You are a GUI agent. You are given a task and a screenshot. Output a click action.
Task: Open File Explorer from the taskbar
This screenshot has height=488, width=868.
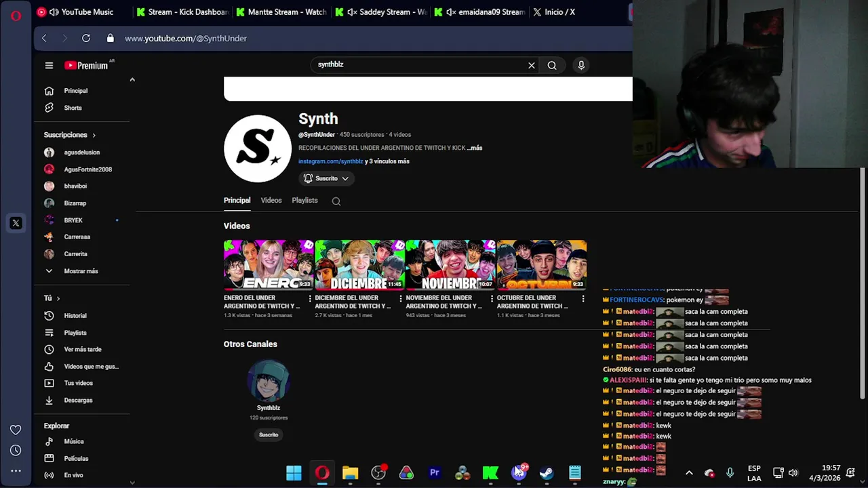point(350,473)
